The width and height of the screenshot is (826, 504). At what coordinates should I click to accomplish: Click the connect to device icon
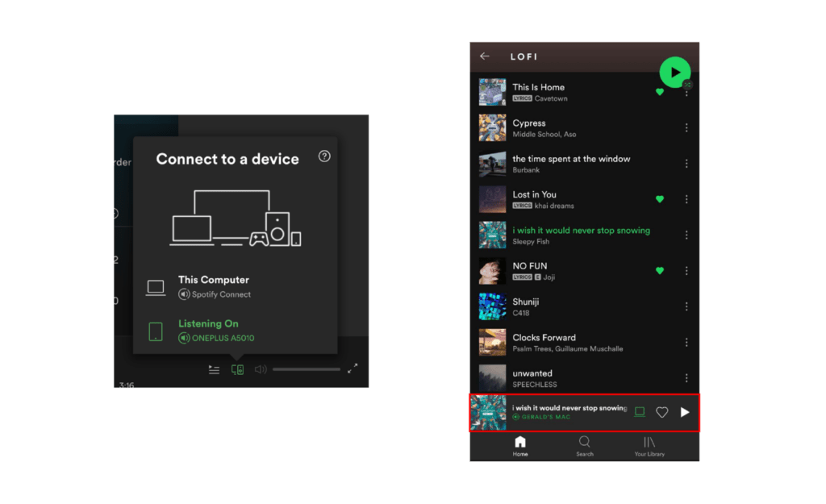237,369
